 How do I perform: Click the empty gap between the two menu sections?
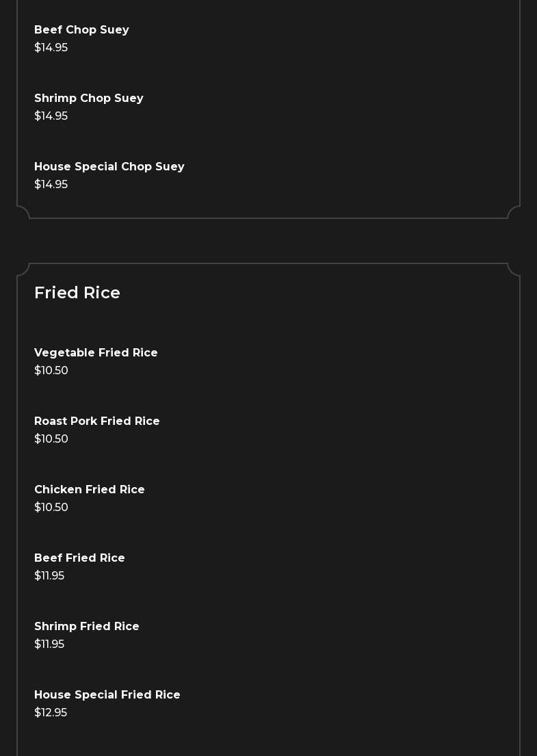click(x=268, y=241)
